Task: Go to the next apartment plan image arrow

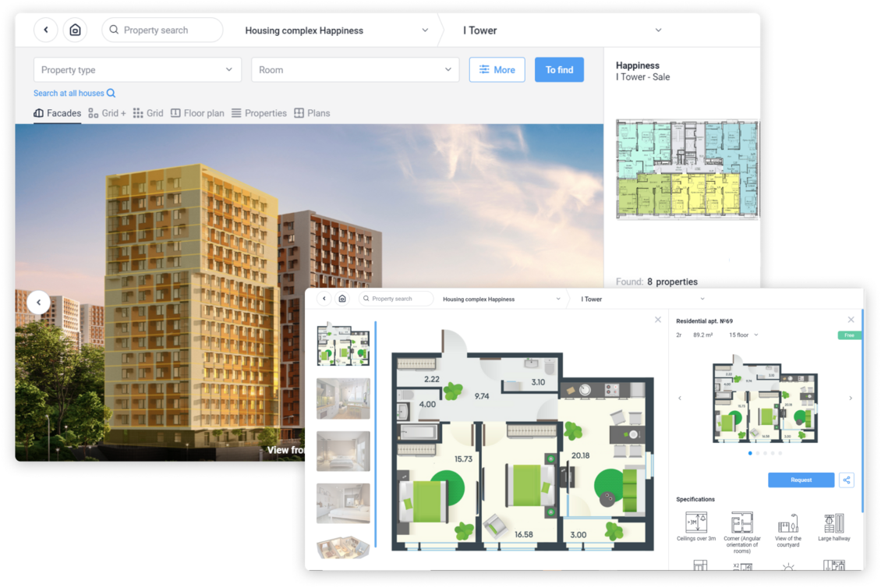Action: coord(850,398)
